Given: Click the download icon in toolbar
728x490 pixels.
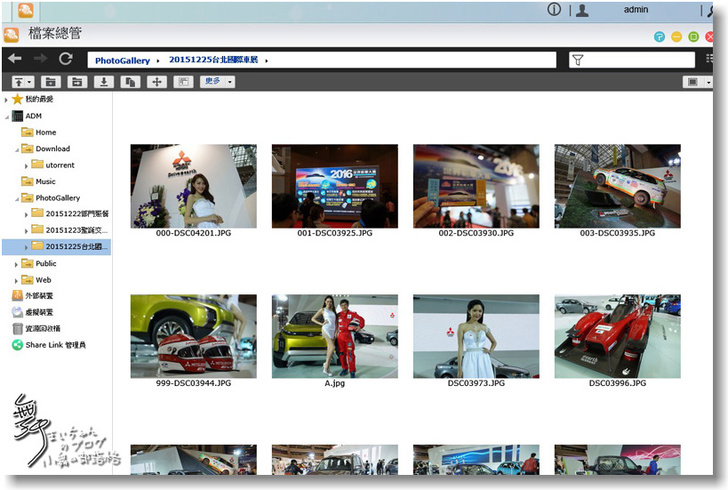Looking at the screenshot, I should coord(102,82).
